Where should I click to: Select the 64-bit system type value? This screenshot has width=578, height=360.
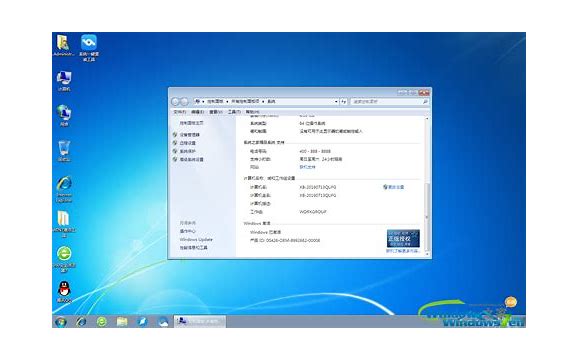(313, 123)
